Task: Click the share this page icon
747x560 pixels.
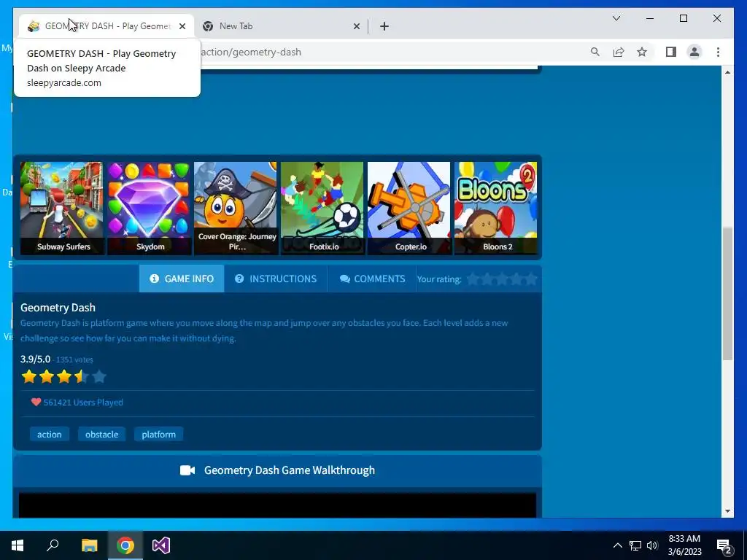Action: pos(619,52)
